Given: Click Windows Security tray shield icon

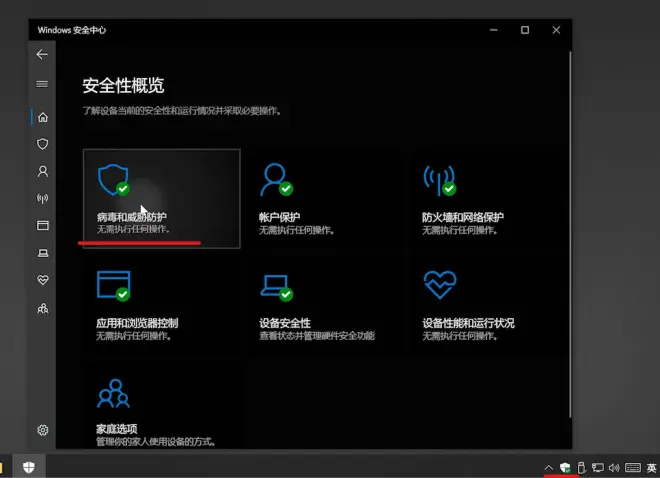Looking at the screenshot, I should 565,467.
